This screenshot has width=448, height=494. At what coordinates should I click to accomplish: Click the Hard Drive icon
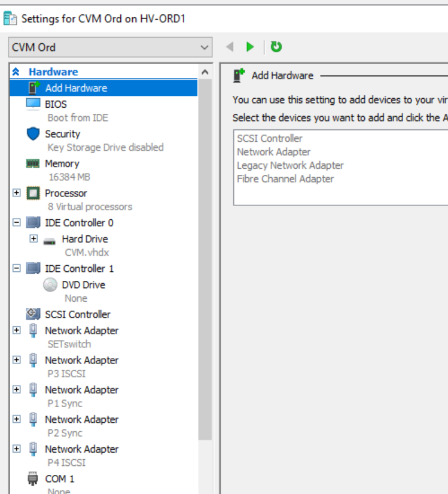[x=50, y=242]
